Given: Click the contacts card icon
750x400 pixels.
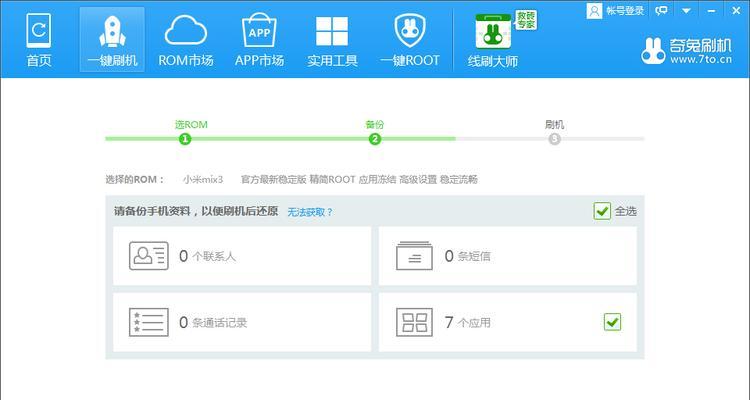Looking at the screenshot, I should 149,256.
